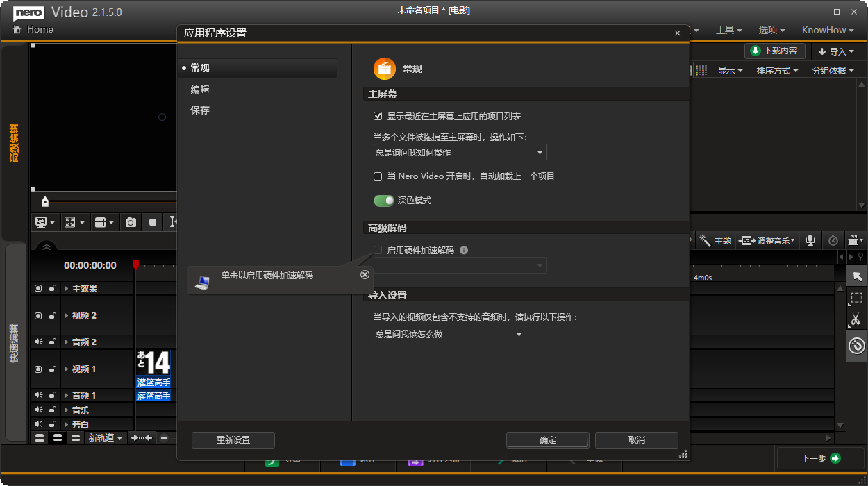This screenshot has width=868, height=486.
Task: Click the 重新设置 (reset) button
Action: tap(233, 439)
